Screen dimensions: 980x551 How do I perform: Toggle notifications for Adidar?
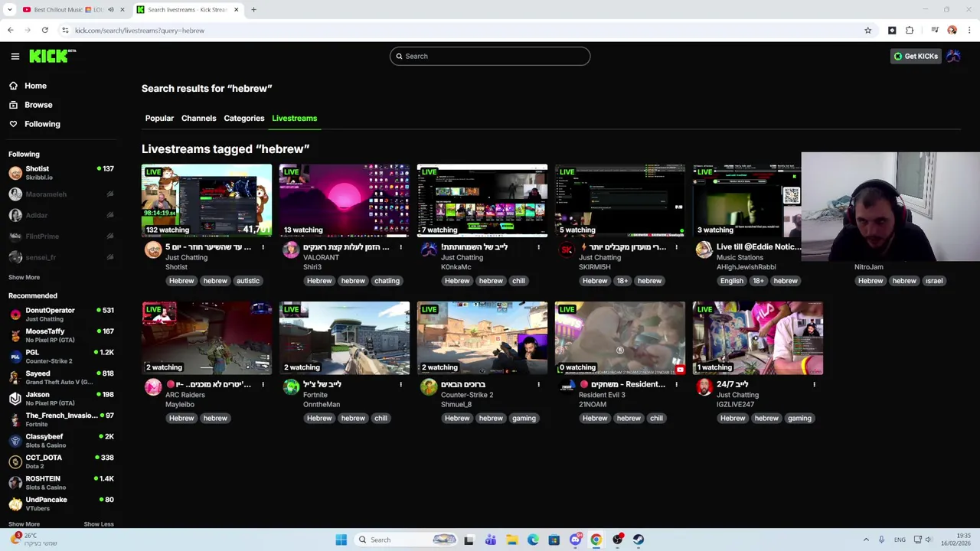click(109, 215)
